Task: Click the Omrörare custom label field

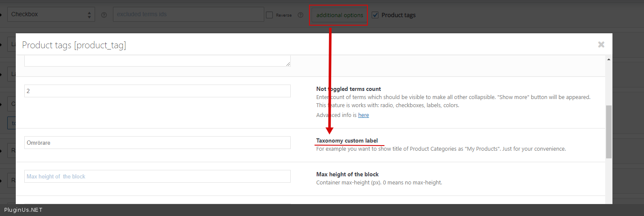Action: [x=157, y=143]
